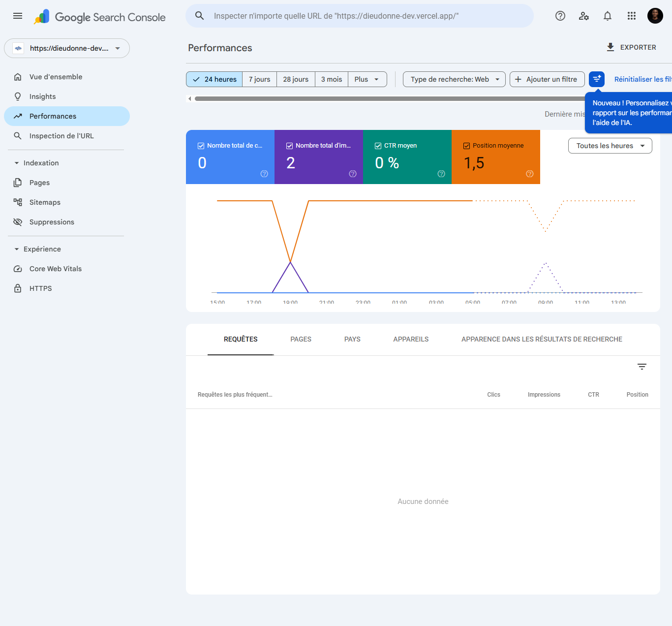Click the help icon on Position moyenne card
This screenshot has height=626, width=672.
tap(530, 174)
